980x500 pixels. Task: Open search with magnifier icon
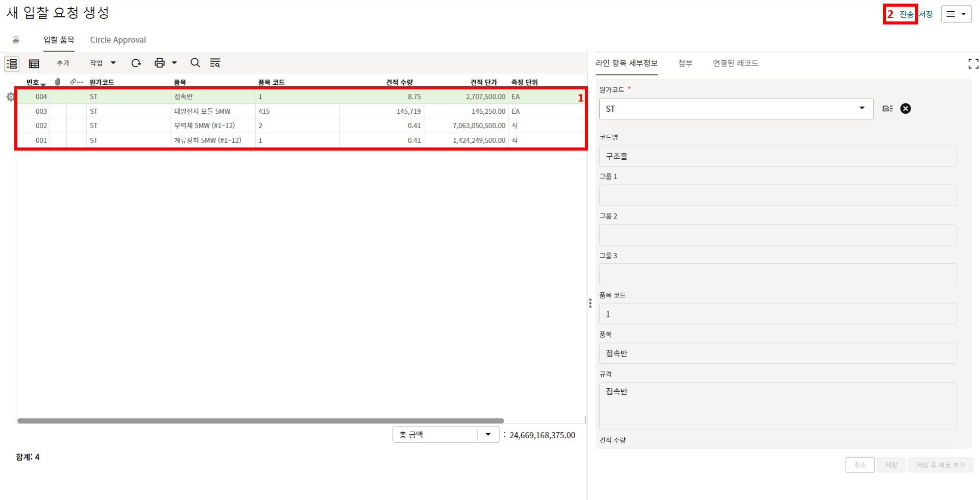point(195,63)
